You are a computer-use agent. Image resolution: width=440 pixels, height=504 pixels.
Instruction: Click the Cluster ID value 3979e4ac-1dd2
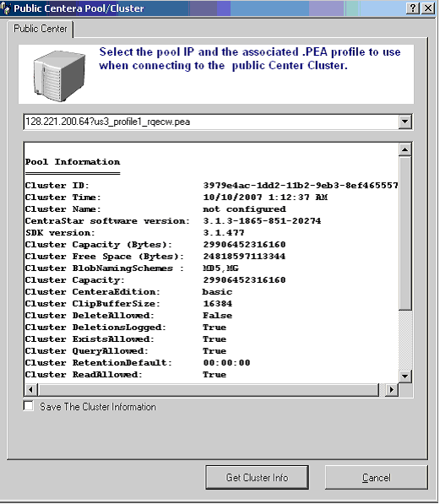(301, 186)
